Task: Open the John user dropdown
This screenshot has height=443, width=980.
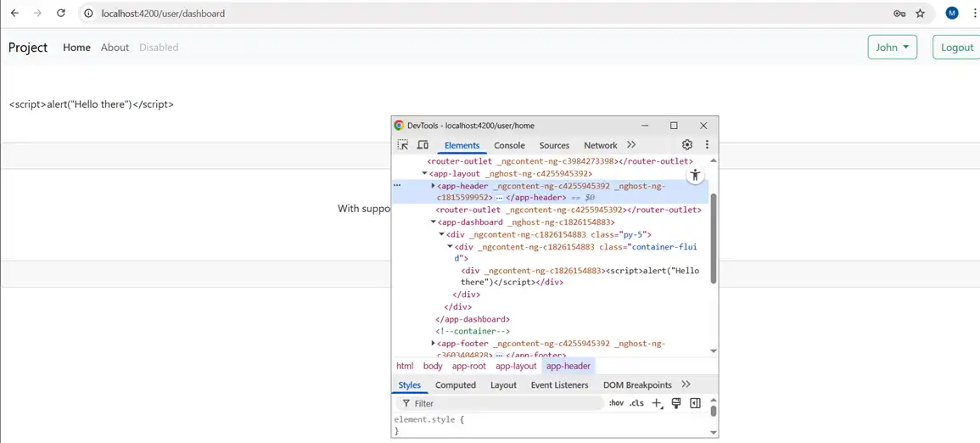Action: [x=893, y=48]
